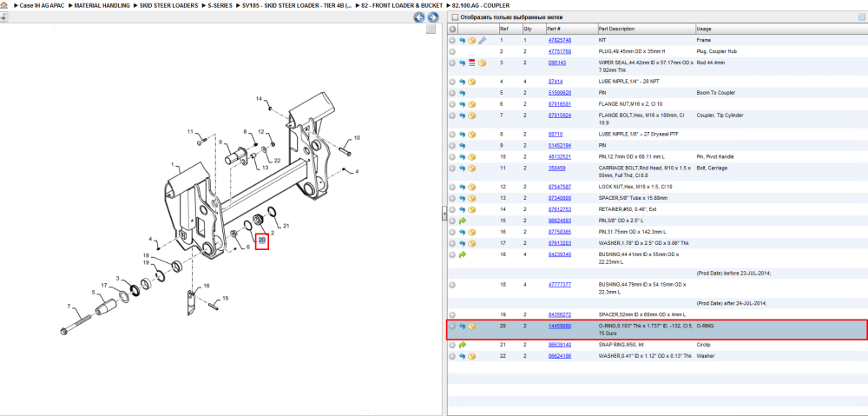Go to the home icon in breadcrumb
This screenshot has height=416, width=868.
tap(3, 5)
